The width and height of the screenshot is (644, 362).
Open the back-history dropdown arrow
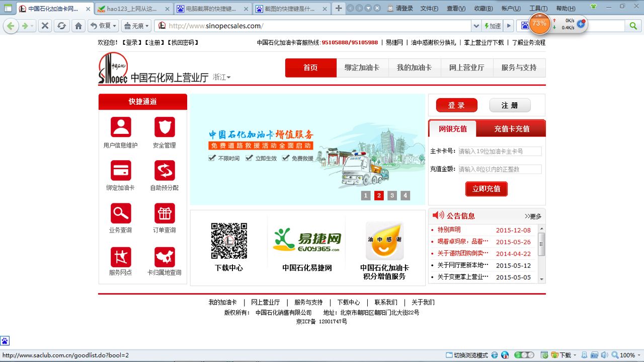pos(33,26)
